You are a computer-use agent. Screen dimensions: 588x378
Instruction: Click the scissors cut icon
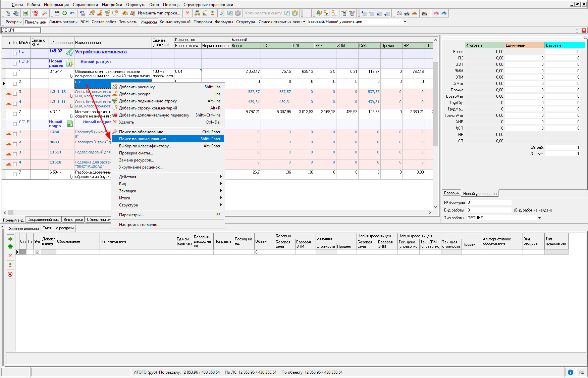point(222,13)
